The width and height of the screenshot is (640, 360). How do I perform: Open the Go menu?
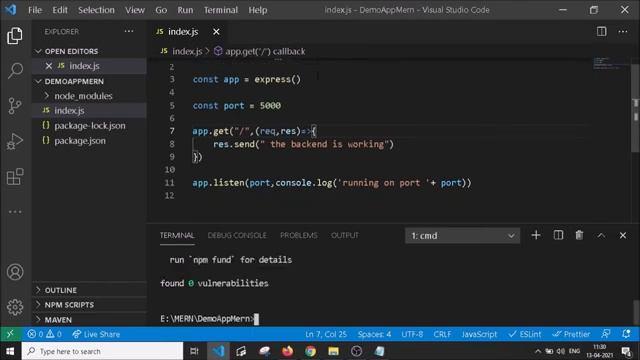pos(161,10)
